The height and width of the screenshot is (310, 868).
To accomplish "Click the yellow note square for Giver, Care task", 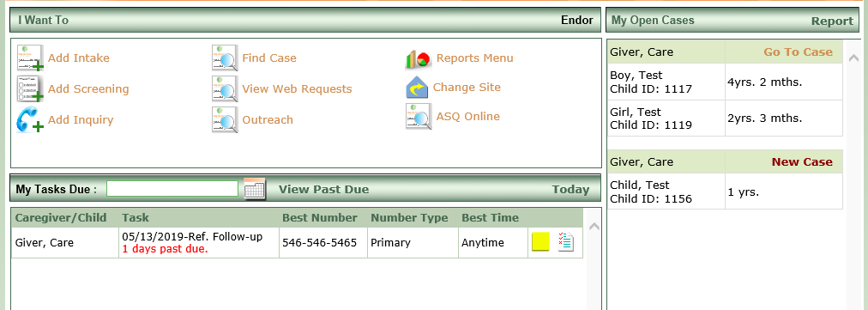I will (x=541, y=242).
